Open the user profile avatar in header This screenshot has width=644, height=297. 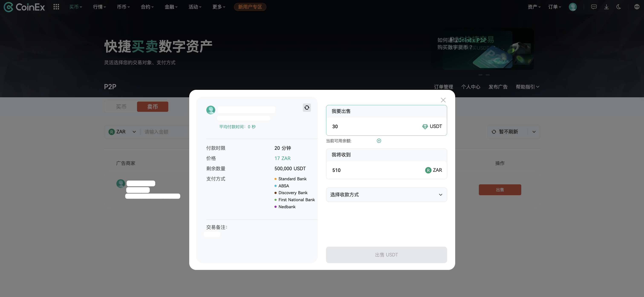pos(572,7)
